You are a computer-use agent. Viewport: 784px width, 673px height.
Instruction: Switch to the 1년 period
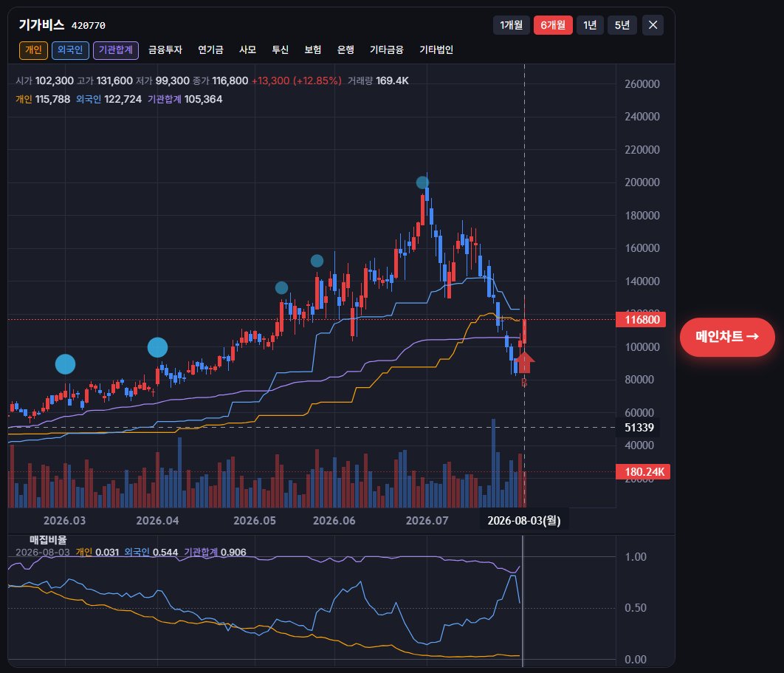[590, 25]
